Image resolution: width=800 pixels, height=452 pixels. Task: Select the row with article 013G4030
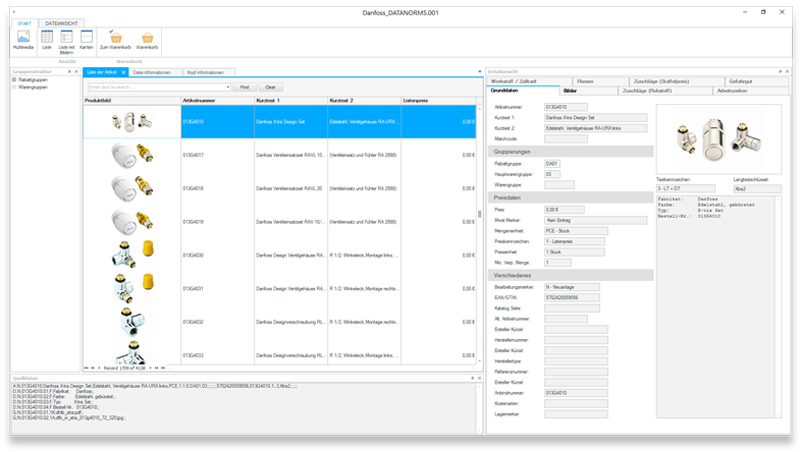280,255
